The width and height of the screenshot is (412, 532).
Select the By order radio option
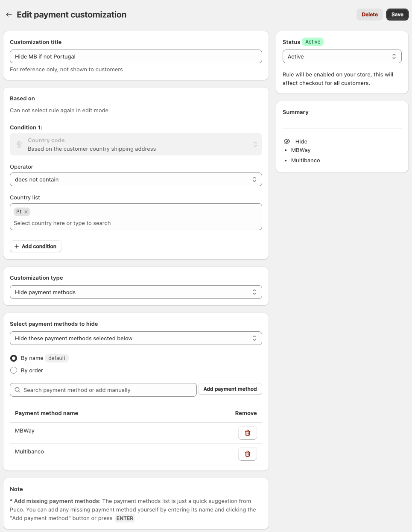click(14, 371)
